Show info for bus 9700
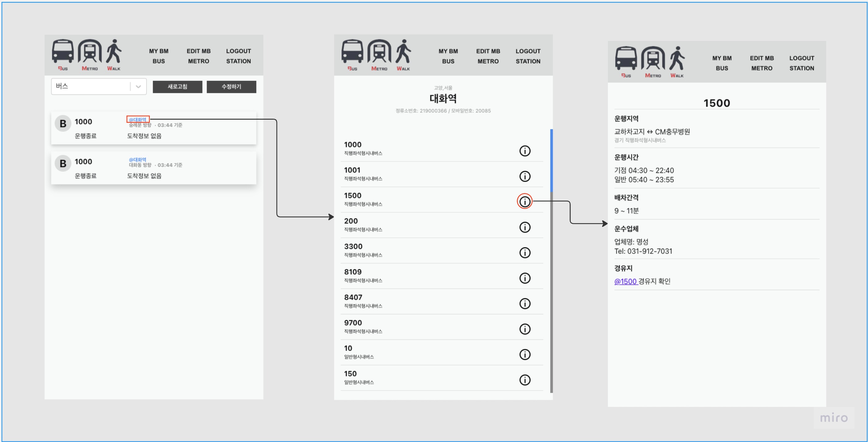This screenshot has height=442, width=868. click(x=525, y=329)
